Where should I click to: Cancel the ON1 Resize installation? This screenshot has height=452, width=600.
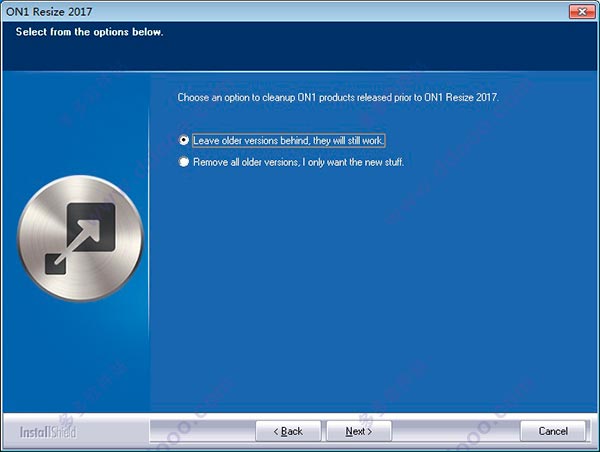553,431
